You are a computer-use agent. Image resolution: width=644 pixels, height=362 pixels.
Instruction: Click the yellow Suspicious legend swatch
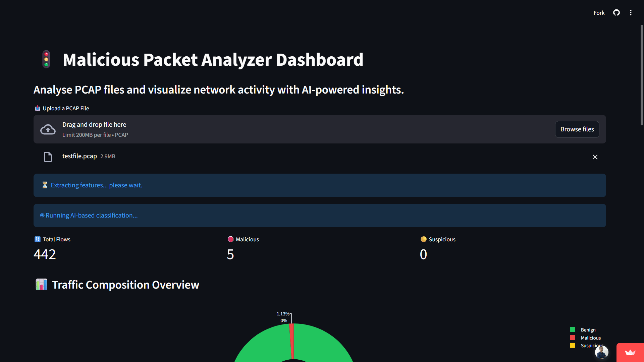point(573,346)
